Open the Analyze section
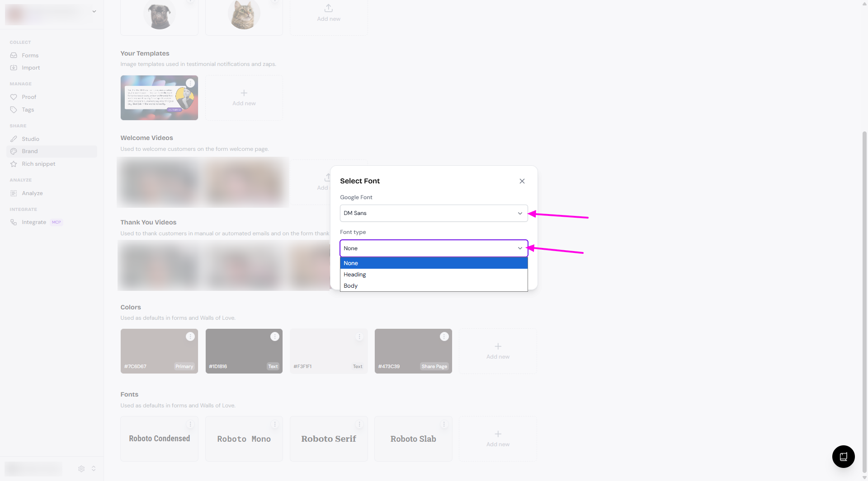Screen dimensions: 868x481 (32, 193)
